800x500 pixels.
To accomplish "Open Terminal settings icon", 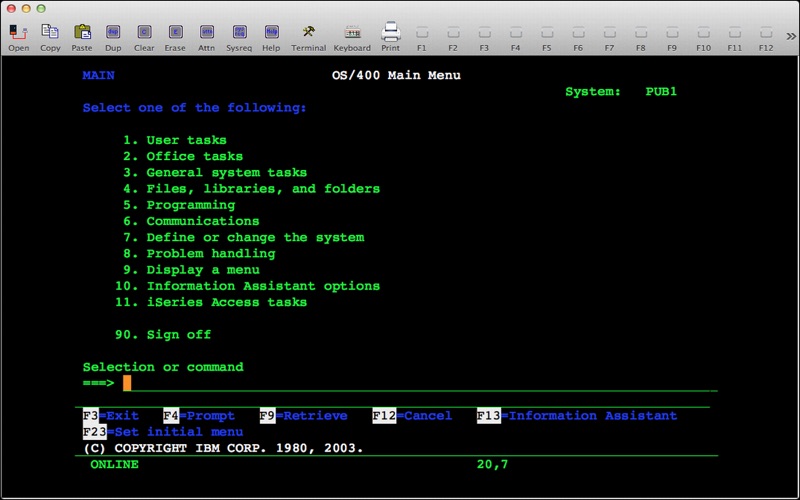I will [308, 37].
